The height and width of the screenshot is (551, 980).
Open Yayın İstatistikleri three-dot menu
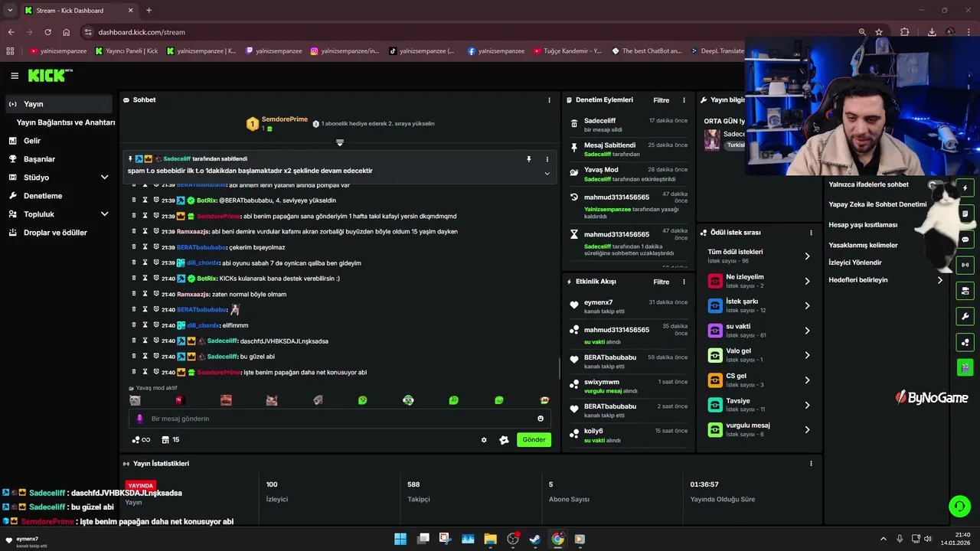click(x=811, y=464)
